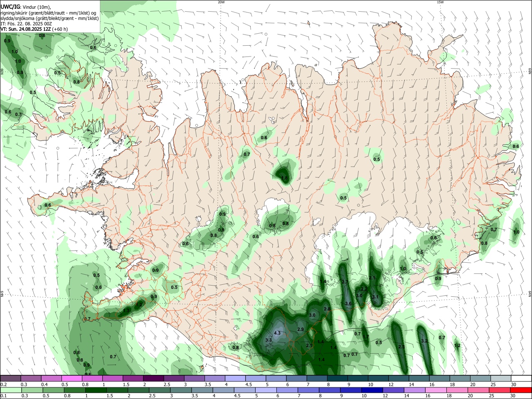Screen dimensions: 532x399
Task: Select the bright pink 0.5 swatch in upper legend
Action: (71, 378)
